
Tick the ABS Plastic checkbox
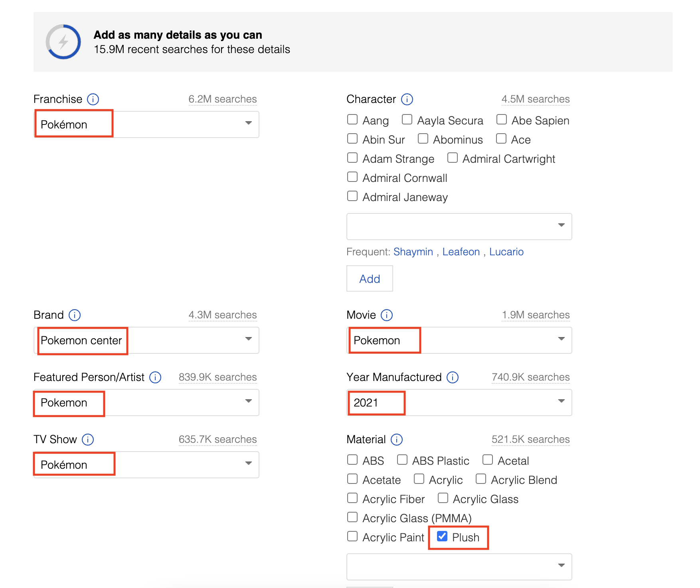pos(402,460)
